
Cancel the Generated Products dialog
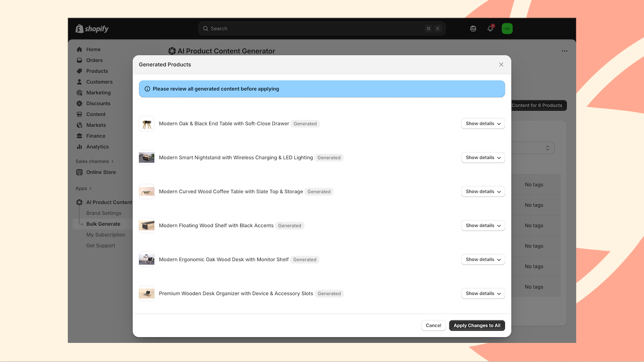coord(433,325)
